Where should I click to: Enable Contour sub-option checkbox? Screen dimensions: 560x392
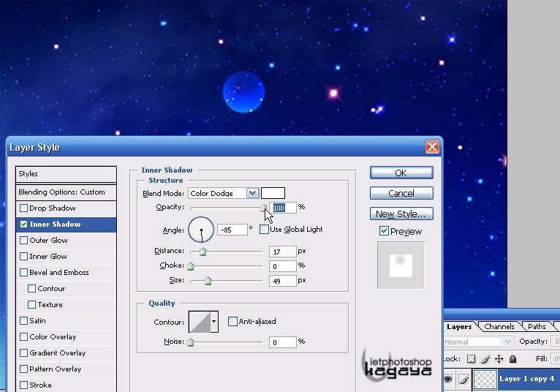[31, 288]
